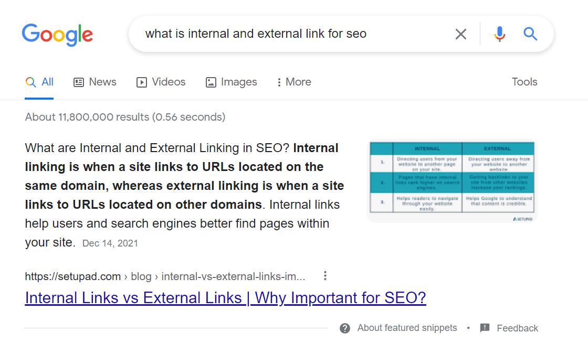Click the question mark icon near About featured snippets
Viewport: 588px width, 364px height.
point(345,328)
